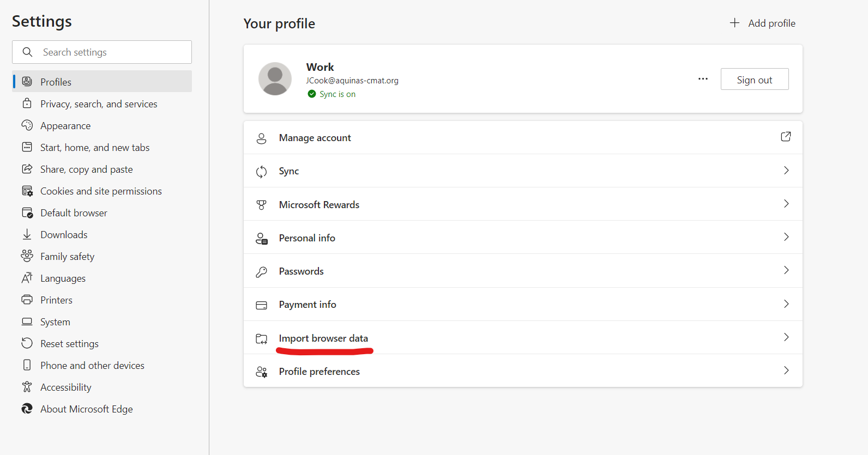
Task: Click Add profile
Action: click(x=762, y=23)
